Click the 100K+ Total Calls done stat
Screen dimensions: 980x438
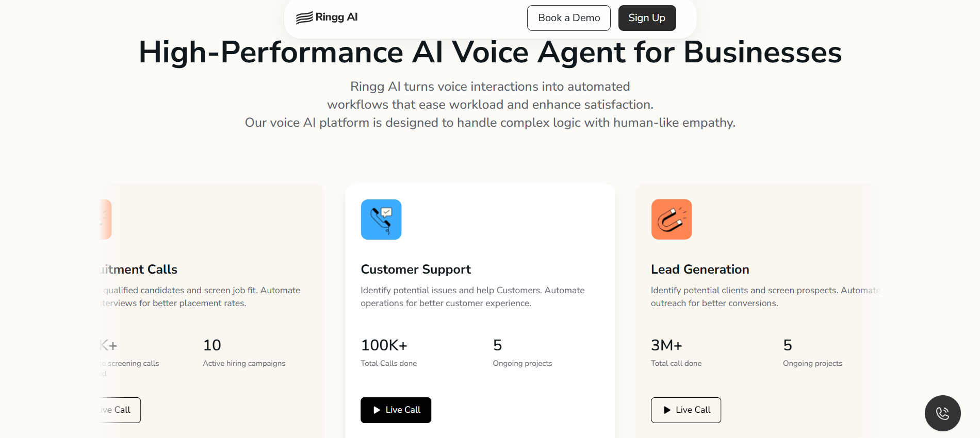click(384, 345)
